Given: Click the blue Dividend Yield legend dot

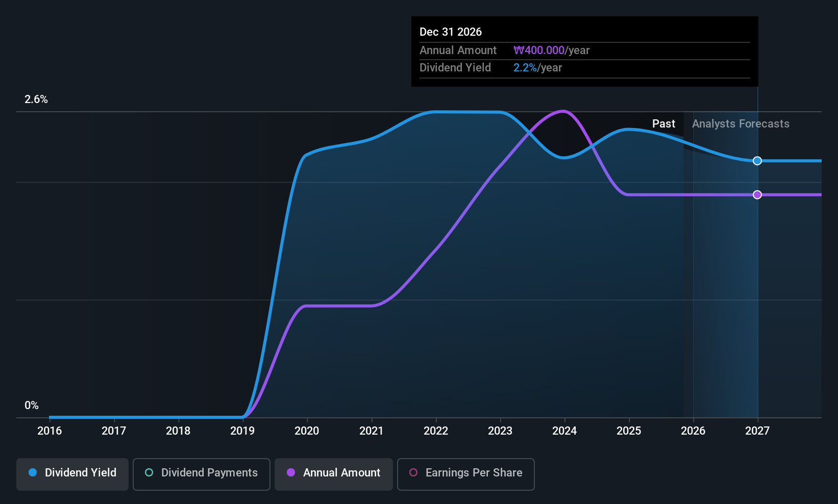Looking at the screenshot, I should pyautogui.click(x=33, y=473).
